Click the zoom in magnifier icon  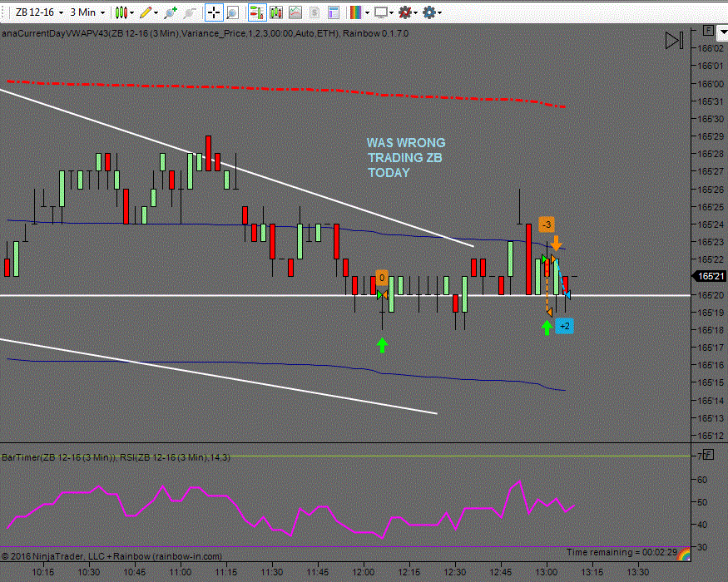pos(171,12)
